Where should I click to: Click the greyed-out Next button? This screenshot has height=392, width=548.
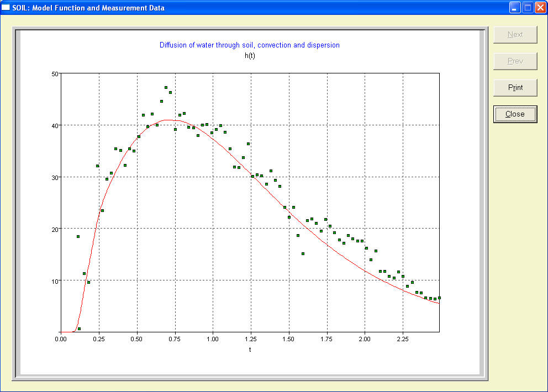click(x=515, y=34)
